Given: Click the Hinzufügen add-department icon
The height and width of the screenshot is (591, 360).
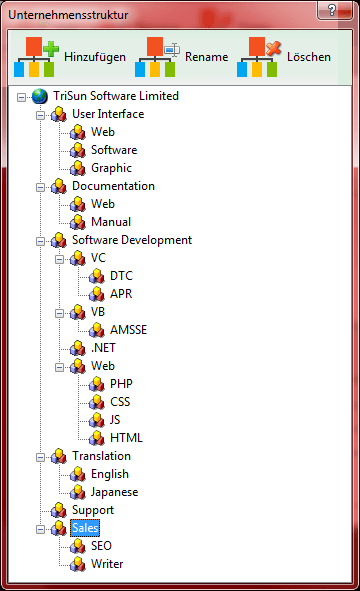Looking at the screenshot, I should 36,57.
